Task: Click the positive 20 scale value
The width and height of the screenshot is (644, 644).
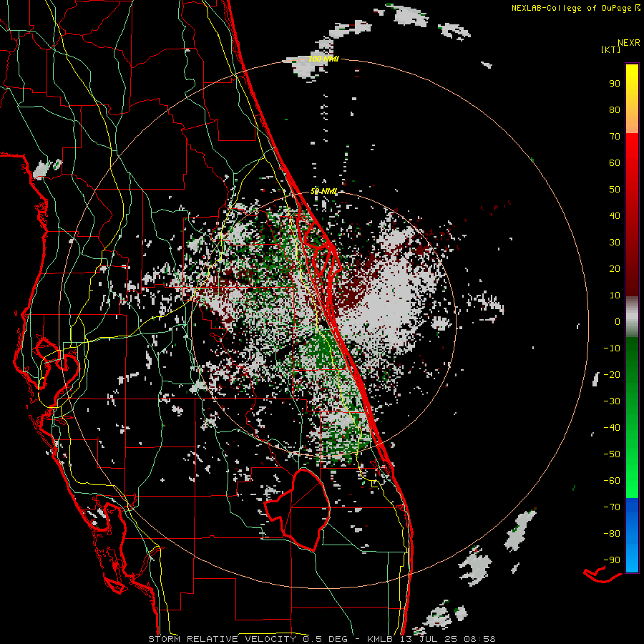Action: [x=615, y=269]
